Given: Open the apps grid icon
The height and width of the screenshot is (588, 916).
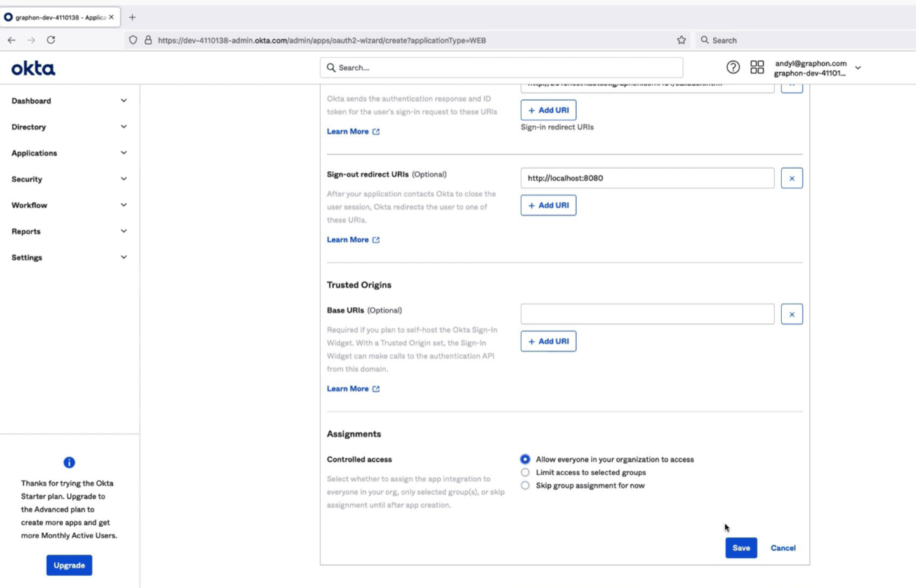Looking at the screenshot, I should click(x=757, y=67).
